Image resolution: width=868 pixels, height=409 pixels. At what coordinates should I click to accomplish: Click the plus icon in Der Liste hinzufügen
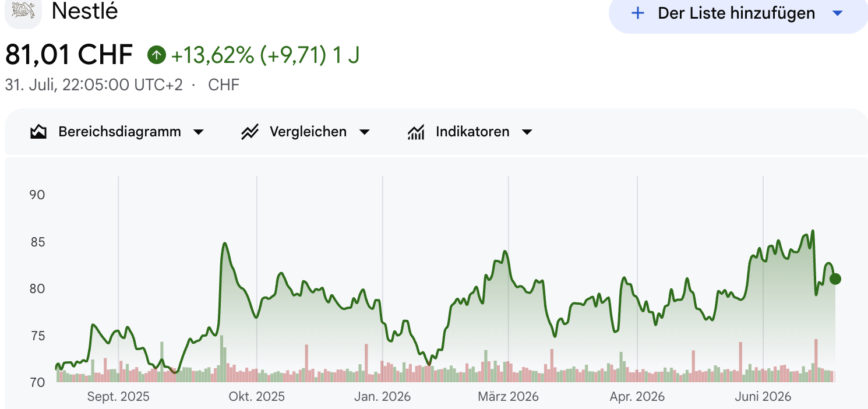coord(638,13)
